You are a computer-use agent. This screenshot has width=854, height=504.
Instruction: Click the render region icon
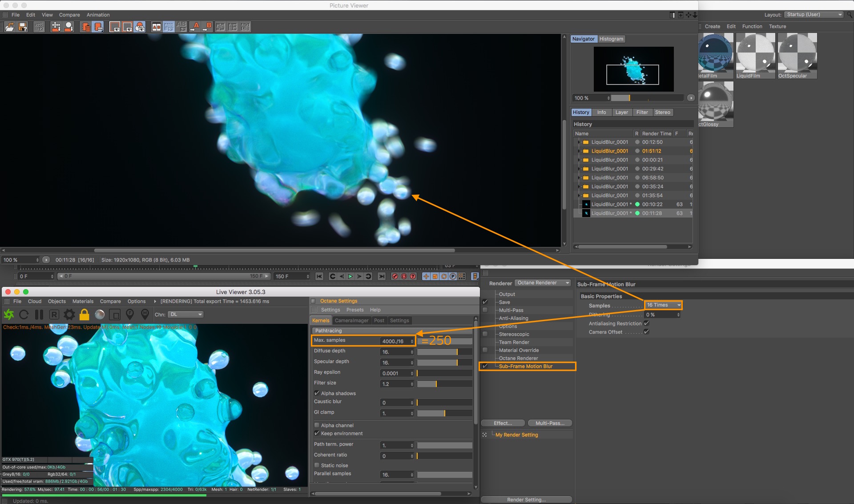tap(115, 314)
